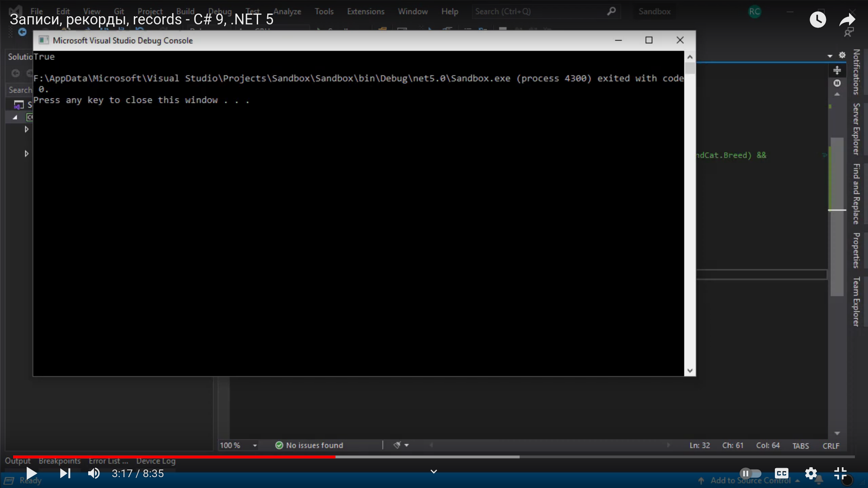Open the video quality settings gear
The height and width of the screenshot is (488, 868).
pyautogui.click(x=811, y=473)
